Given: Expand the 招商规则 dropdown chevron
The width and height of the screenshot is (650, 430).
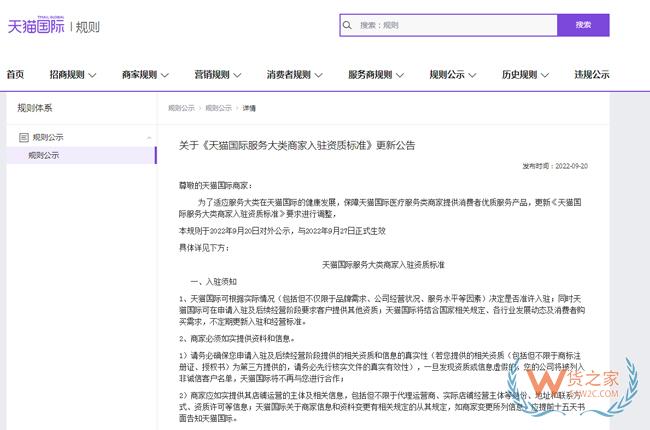Looking at the screenshot, I should [x=92, y=75].
